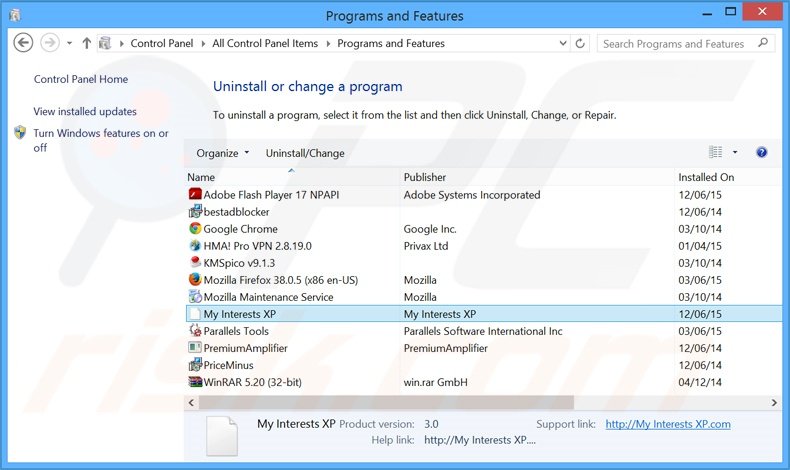Viewport: 790px width, 470px height.
Task: Click publisher win.rar GmbH cell
Action: click(435, 382)
